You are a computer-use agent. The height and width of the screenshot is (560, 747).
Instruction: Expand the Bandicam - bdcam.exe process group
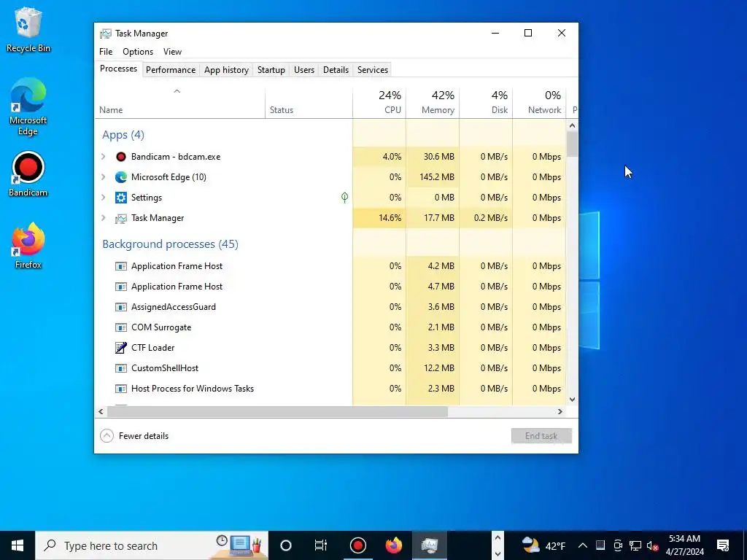[104, 157]
